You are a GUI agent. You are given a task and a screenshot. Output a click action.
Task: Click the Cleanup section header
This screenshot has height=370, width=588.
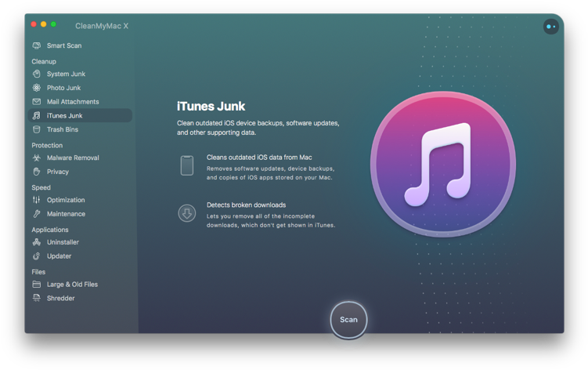(44, 61)
